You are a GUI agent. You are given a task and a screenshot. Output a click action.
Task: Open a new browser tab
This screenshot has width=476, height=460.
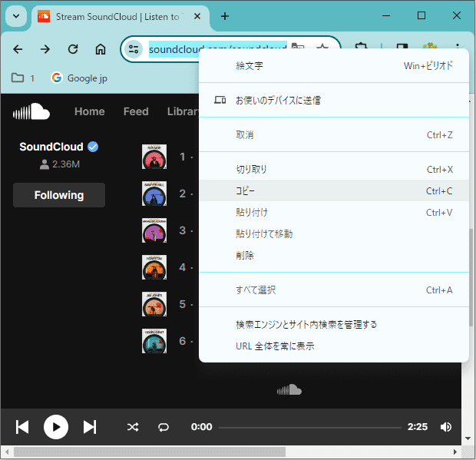tap(225, 16)
